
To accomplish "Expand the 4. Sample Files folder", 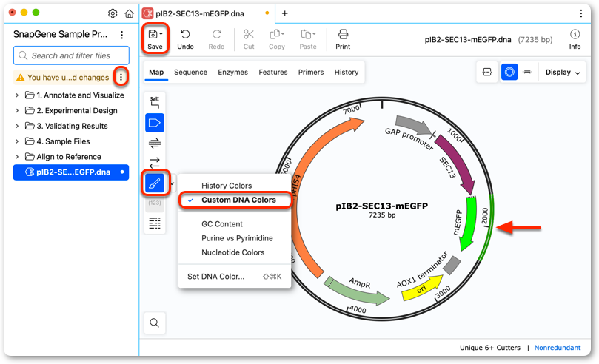I will click(x=16, y=141).
